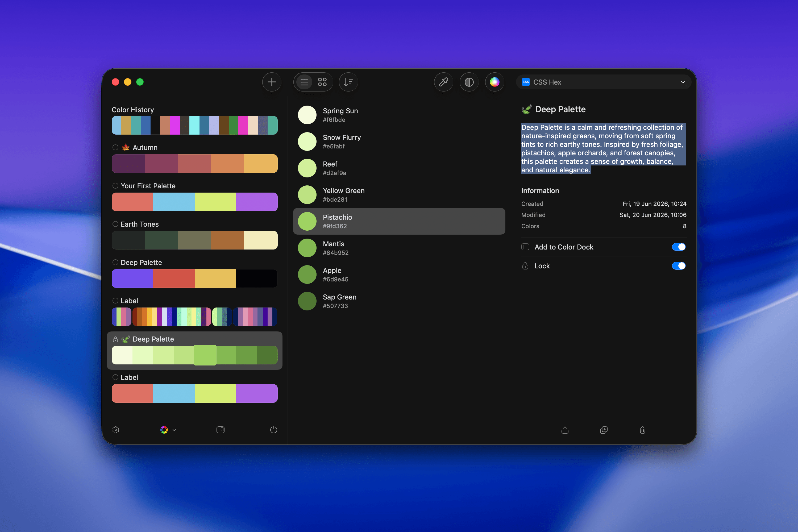Select radio circle of the bottom Label palette
Screen dimensions: 798x532
(x=115, y=377)
